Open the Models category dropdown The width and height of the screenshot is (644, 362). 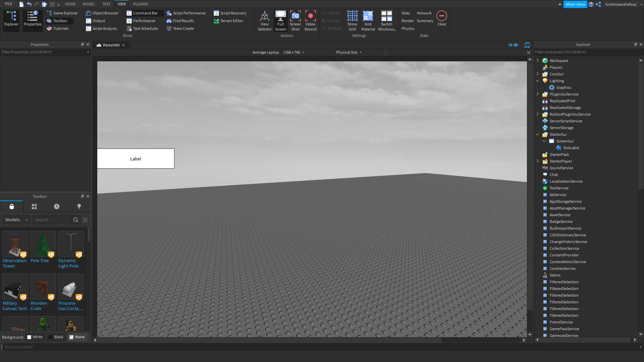[16, 220]
